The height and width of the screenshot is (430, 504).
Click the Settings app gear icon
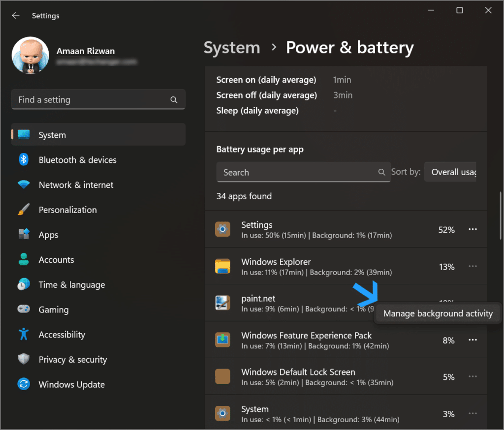[x=222, y=229]
